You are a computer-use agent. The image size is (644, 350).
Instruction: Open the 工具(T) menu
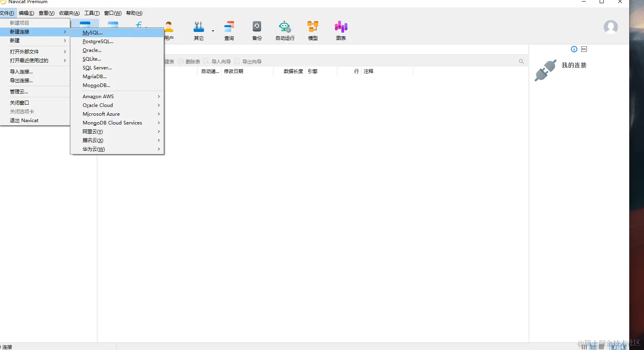pos(92,13)
